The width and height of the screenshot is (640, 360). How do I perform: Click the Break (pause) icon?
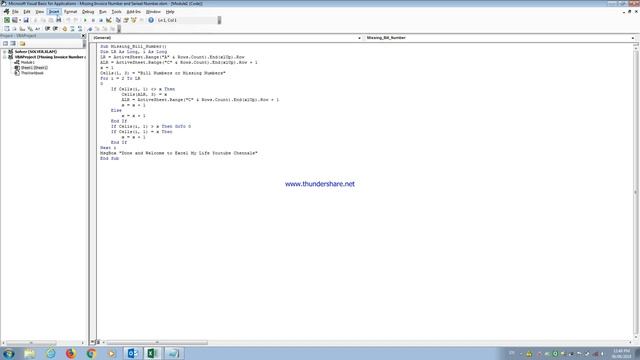pos(93,20)
